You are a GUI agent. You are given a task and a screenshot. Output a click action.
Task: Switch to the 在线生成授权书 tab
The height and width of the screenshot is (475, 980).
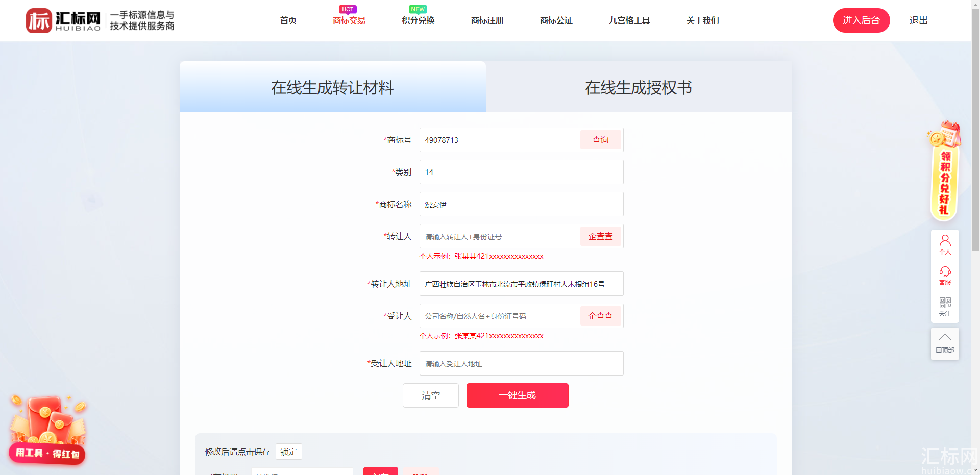[639, 87]
